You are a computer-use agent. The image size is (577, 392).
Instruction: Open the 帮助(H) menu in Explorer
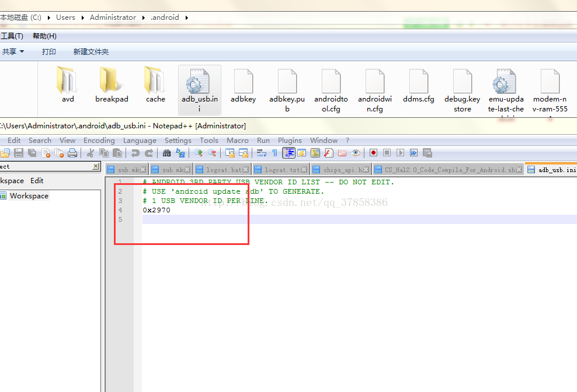pos(44,36)
